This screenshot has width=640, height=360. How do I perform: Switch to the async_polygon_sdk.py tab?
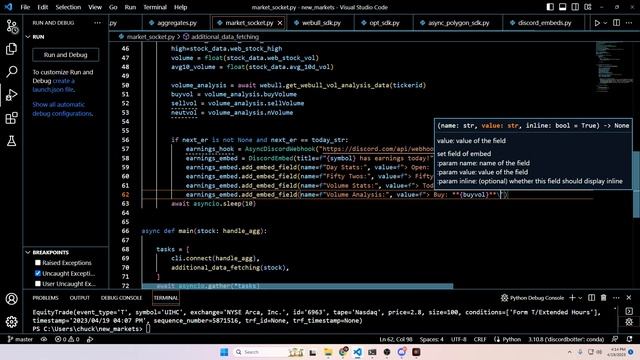pyautogui.click(x=458, y=23)
